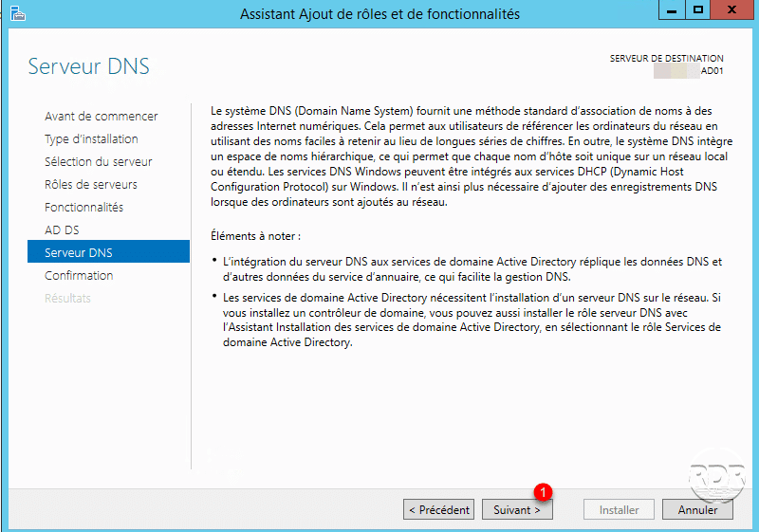Image resolution: width=759 pixels, height=532 pixels.
Task: Switch to the Fonctionnalités step
Action: (84, 208)
